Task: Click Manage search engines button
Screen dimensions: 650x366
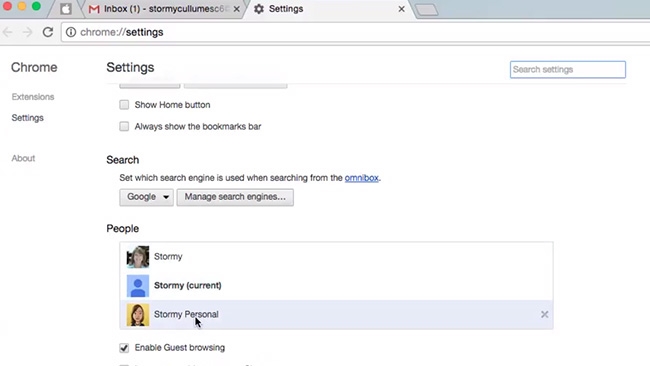Action: pos(235,197)
